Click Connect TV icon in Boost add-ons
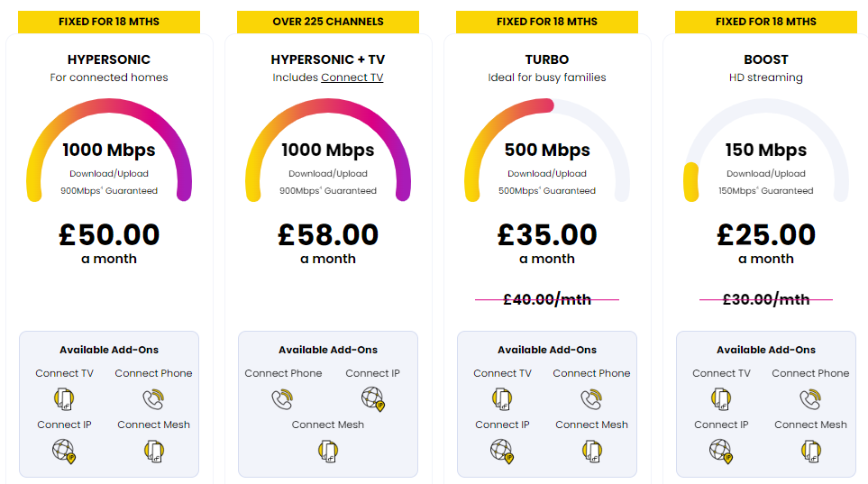Viewport: 868px width, 484px height. (721, 398)
